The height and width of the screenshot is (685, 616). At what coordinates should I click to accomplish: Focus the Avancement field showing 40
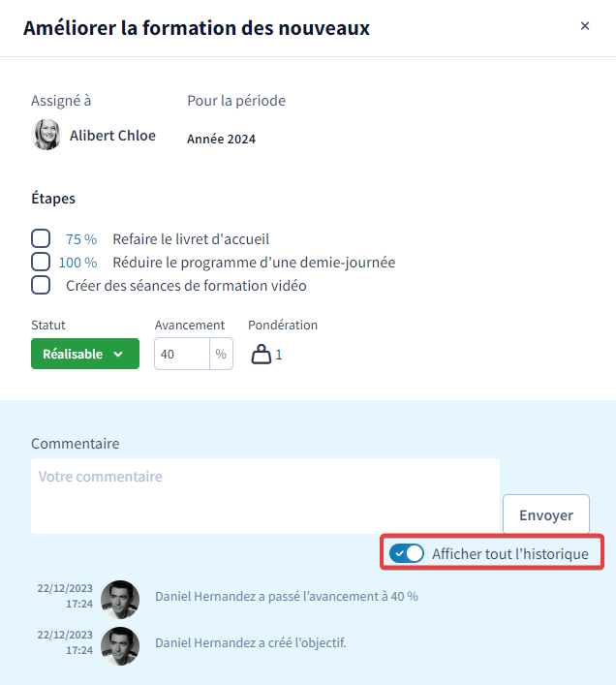(x=182, y=354)
